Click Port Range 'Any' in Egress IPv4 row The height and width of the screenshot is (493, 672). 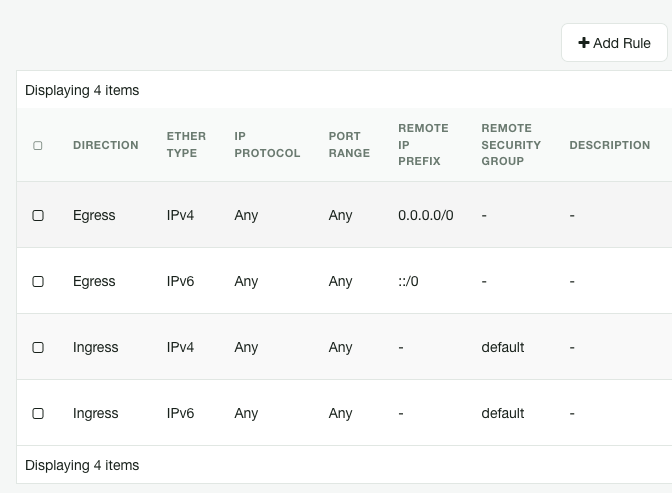pos(340,215)
